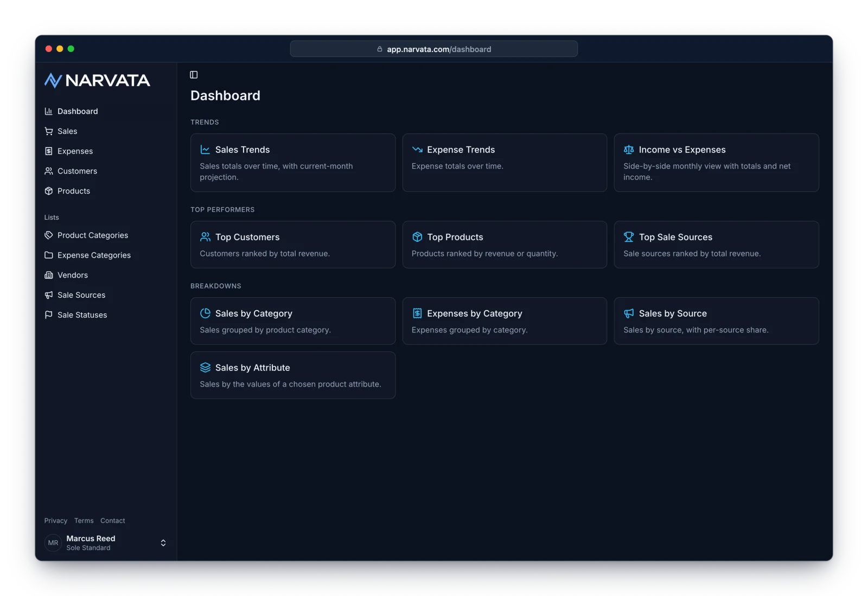
Task: Select Vendors list label in sidebar
Action: click(x=73, y=275)
